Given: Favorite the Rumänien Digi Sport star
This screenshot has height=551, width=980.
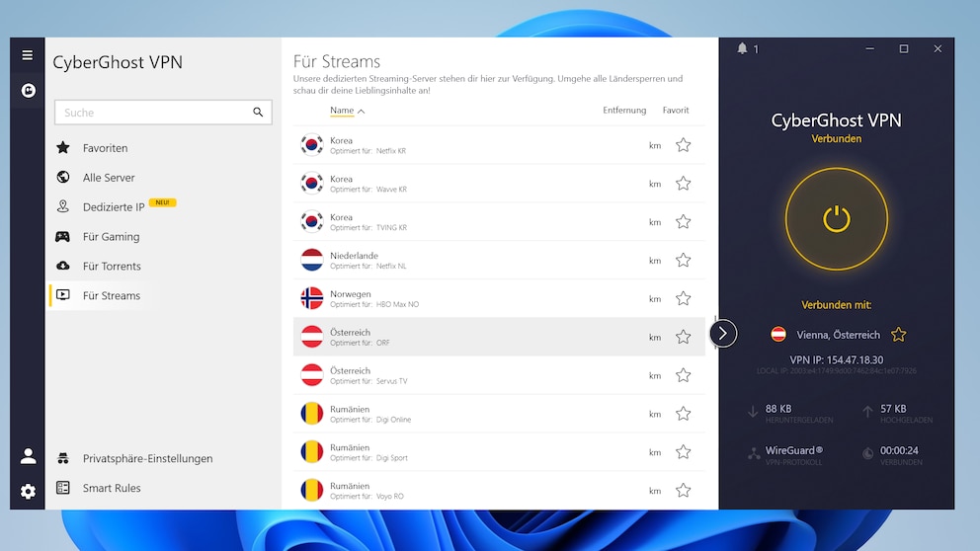Looking at the screenshot, I should click(683, 452).
